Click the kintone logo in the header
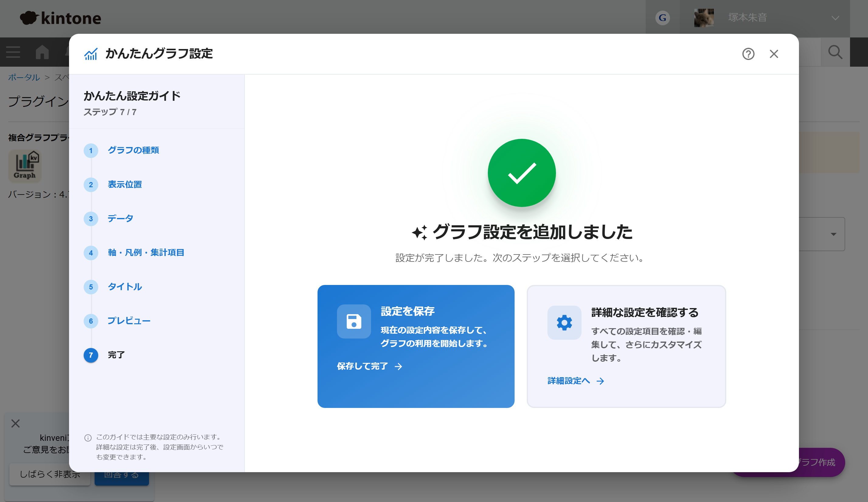The height and width of the screenshot is (502, 868). pyautogui.click(x=61, y=18)
